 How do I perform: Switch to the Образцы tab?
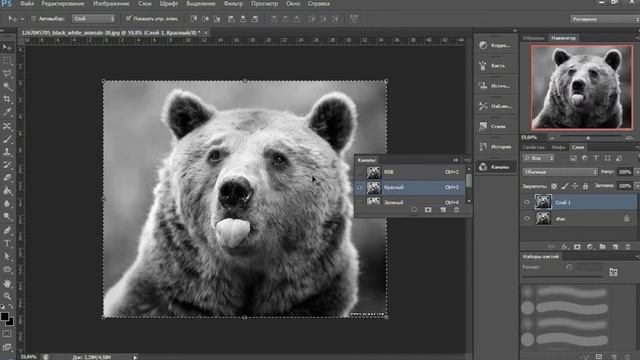pos(533,38)
